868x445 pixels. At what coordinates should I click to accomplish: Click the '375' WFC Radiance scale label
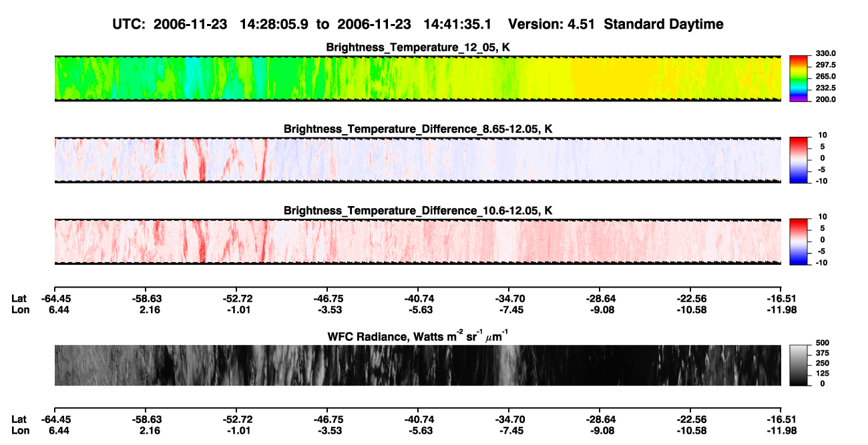[823, 354]
